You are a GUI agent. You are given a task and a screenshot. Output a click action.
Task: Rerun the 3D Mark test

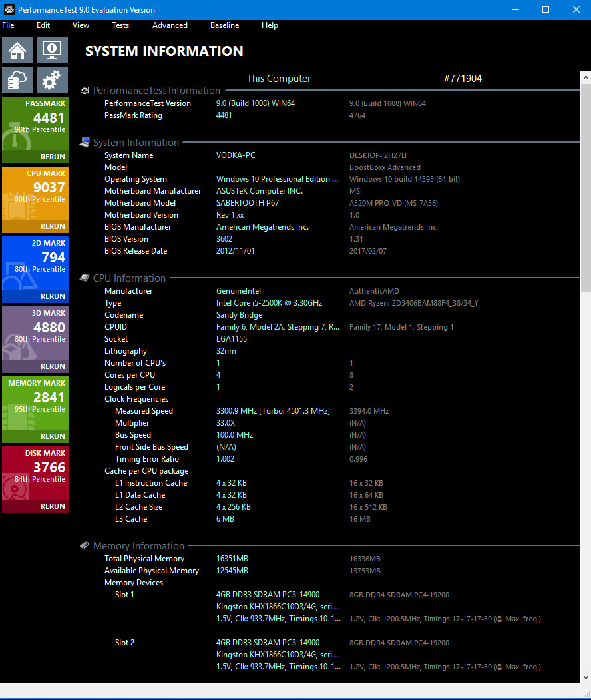coord(53,366)
